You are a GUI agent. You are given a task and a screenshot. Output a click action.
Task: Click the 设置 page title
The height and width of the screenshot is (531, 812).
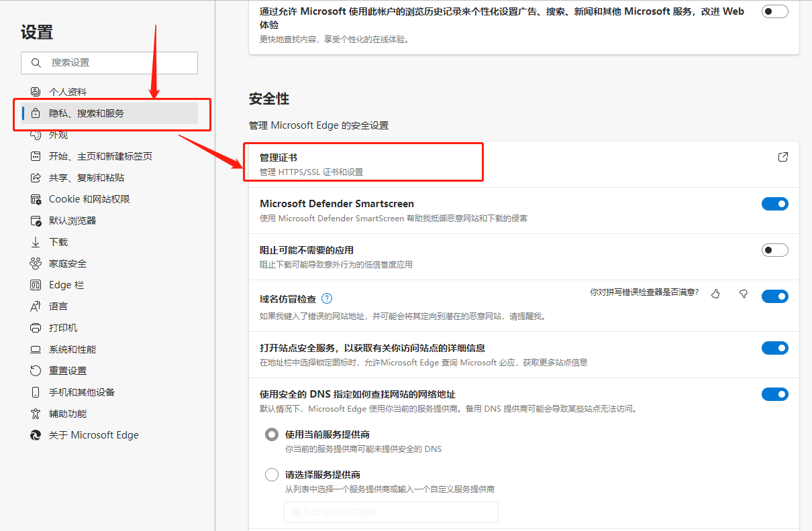(x=37, y=32)
